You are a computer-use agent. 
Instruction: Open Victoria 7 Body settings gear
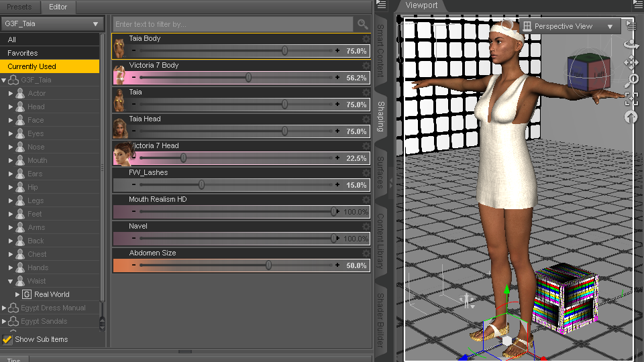(x=366, y=65)
